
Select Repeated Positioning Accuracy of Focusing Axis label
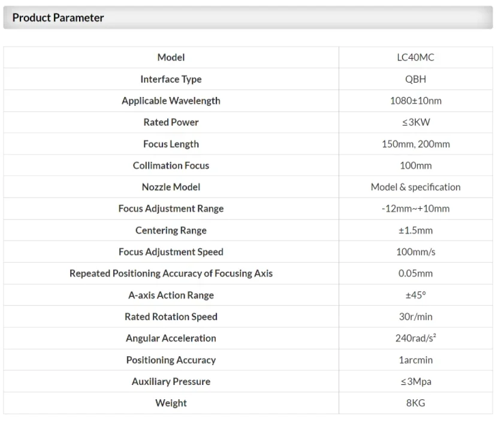tap(171, 274)
